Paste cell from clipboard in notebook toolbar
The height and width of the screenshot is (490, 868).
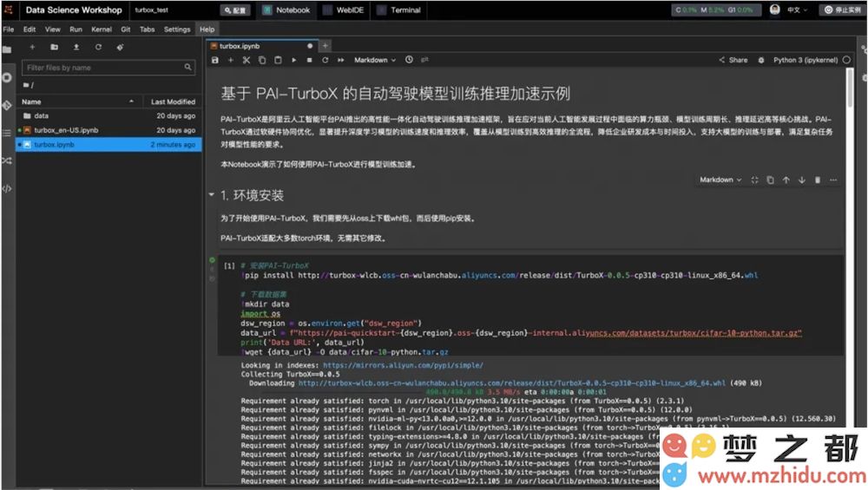click(x=278, y=60)
